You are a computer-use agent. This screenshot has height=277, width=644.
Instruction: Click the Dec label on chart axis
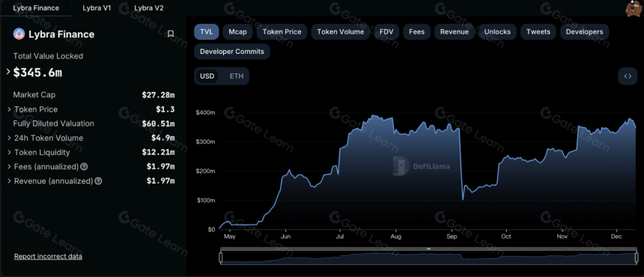tap(616, 237)
